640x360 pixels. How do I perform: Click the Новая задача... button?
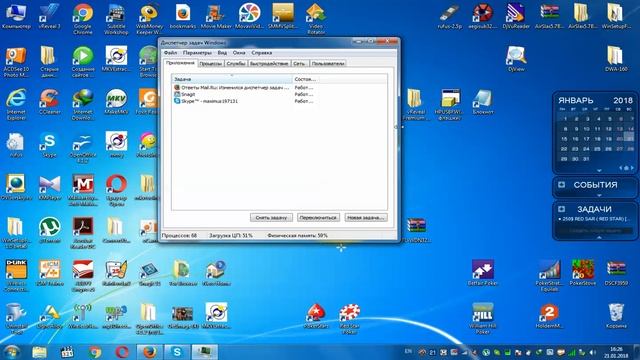(x=366, y=218)
